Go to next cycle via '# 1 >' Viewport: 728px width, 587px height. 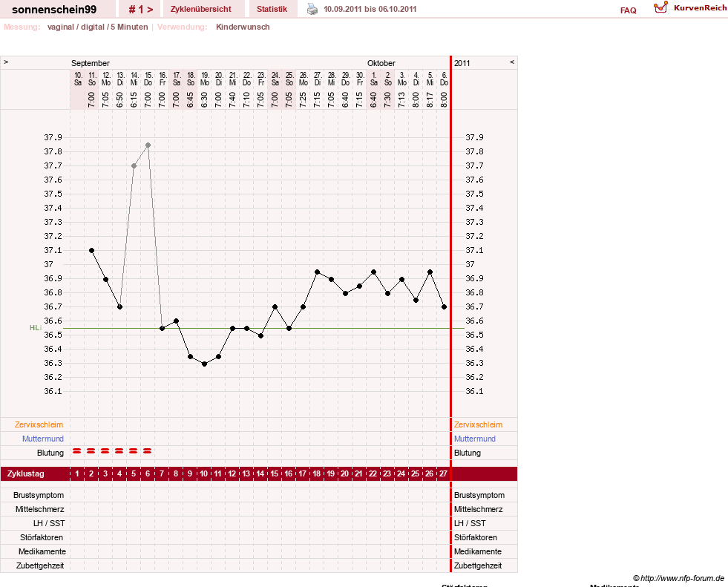(141, 10)
